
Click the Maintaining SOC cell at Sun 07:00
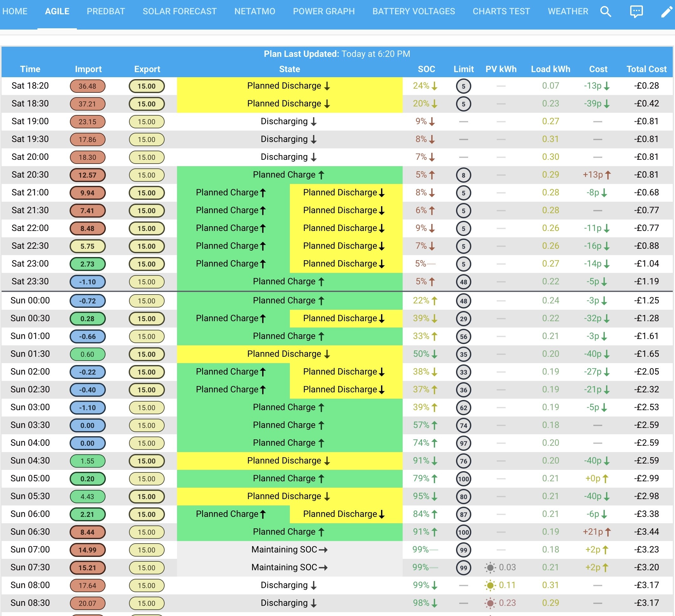290,550
